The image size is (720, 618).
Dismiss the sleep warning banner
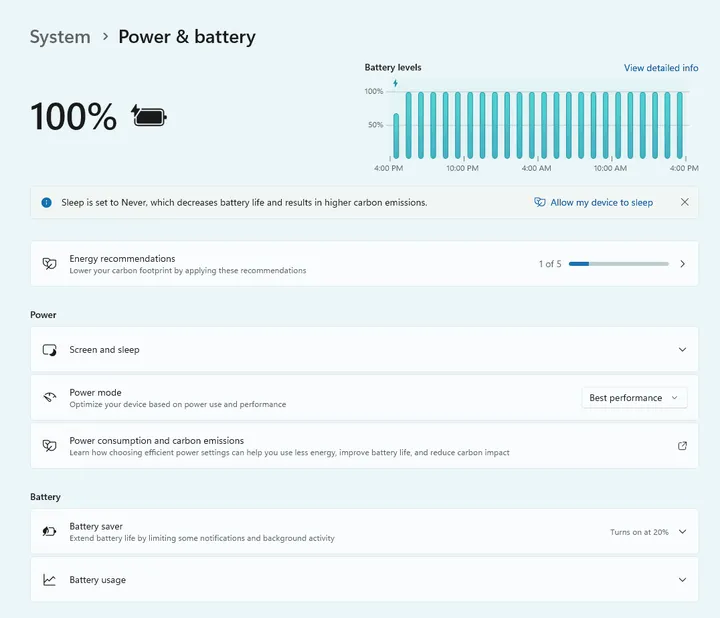pyautogui.click(x=685, y=202)
